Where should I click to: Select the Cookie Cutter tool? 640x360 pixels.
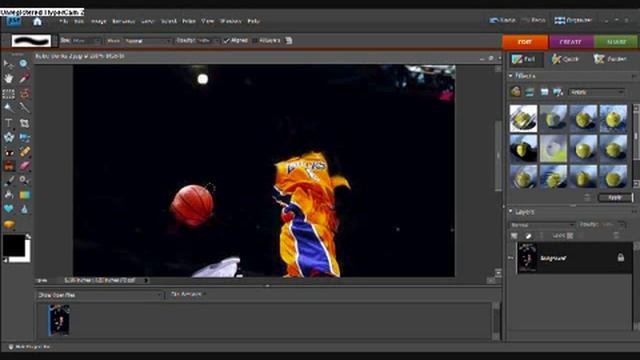[x=9, y=137]
